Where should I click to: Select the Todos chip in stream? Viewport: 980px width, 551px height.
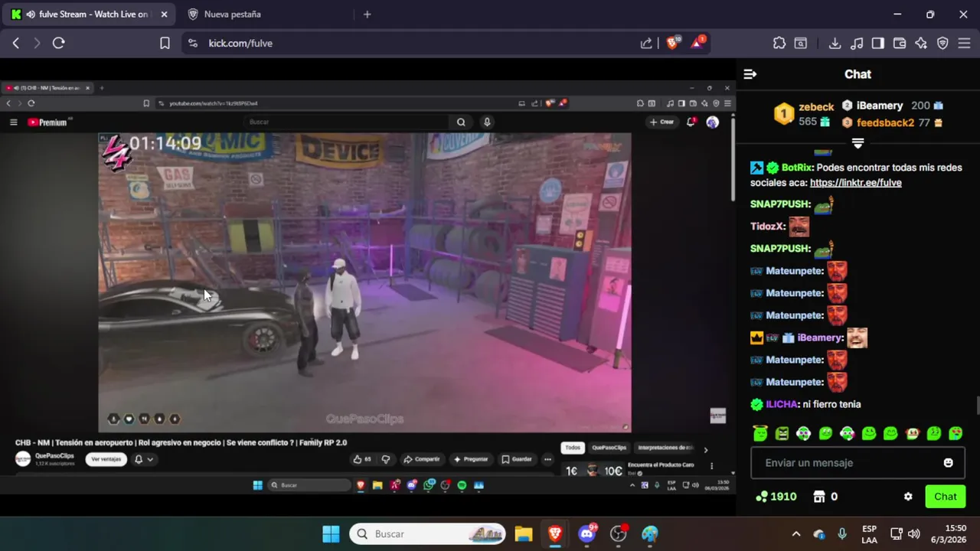click(x=573, y=448)
